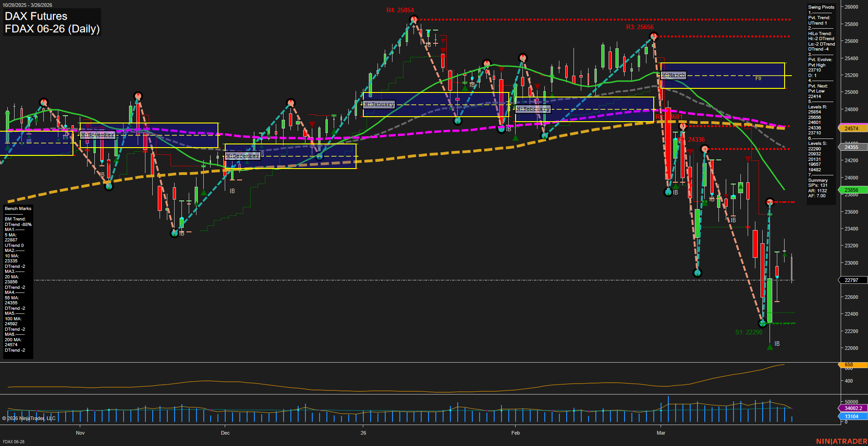Click the swing pivot low marker near S1
The image size is (868, 446).
pos(762,323)
